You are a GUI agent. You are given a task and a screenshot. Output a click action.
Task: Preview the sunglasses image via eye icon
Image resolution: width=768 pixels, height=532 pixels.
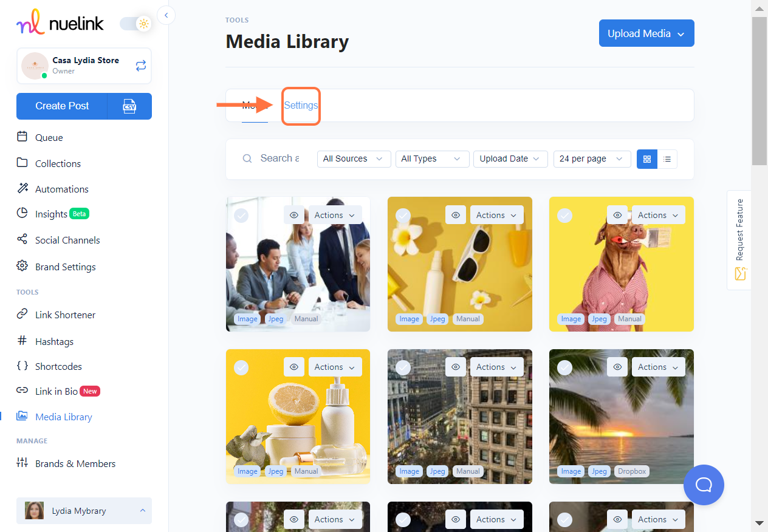(x=456, y=215)
